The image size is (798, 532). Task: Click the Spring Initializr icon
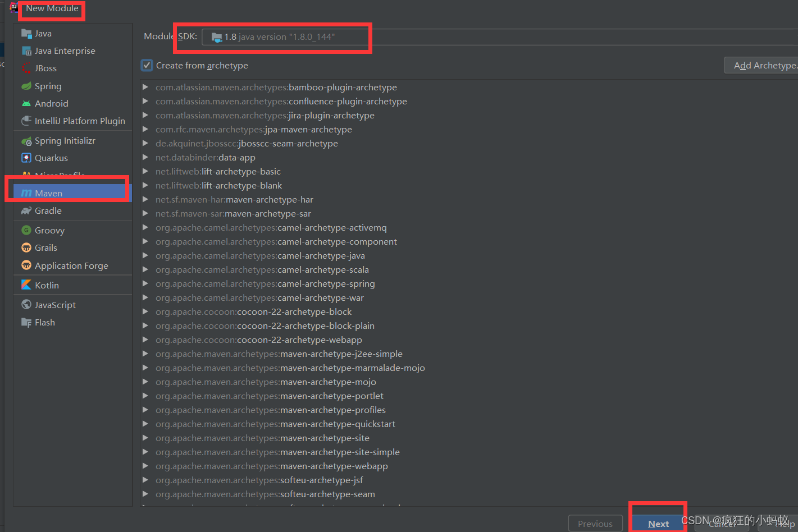click(26, 141)
